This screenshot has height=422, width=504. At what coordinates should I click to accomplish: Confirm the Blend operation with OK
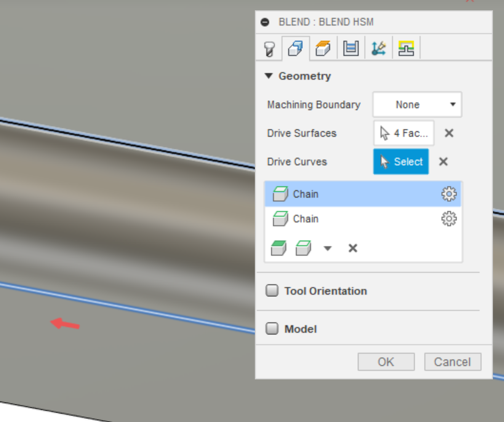pos(386,361)
